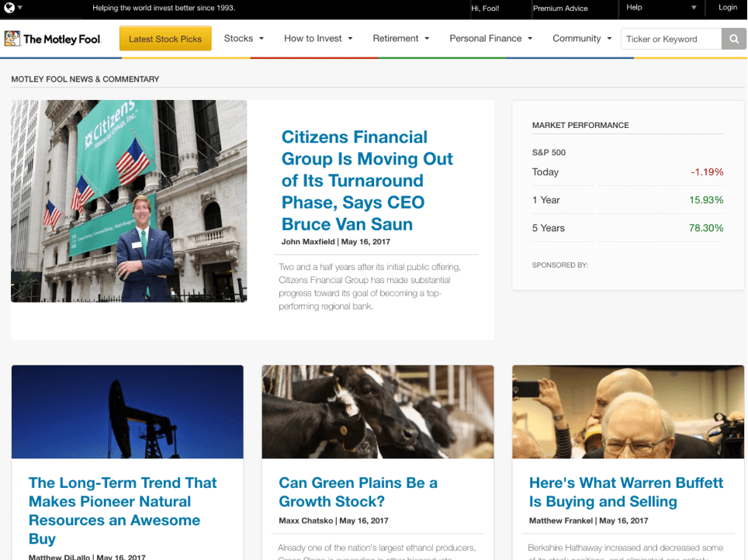Open the globe region selector icon
Screen dimensions: 748x560
[9, 8]
